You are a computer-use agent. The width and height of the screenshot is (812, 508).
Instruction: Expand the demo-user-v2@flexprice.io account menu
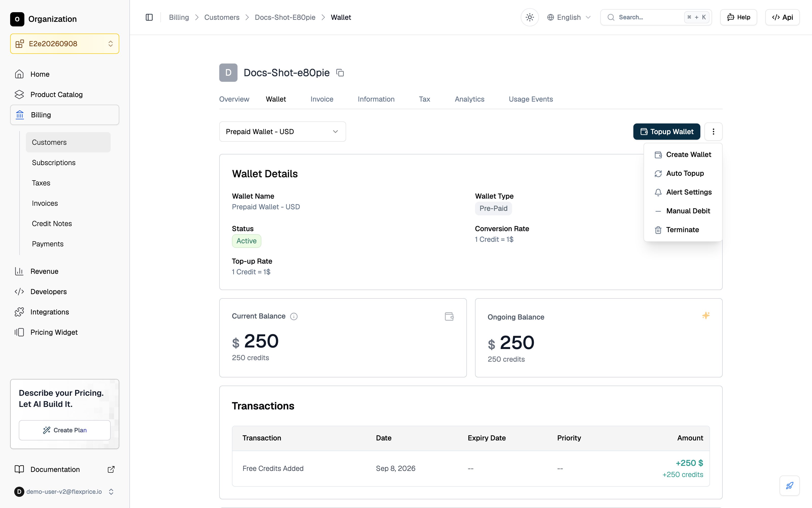[64, 491]
